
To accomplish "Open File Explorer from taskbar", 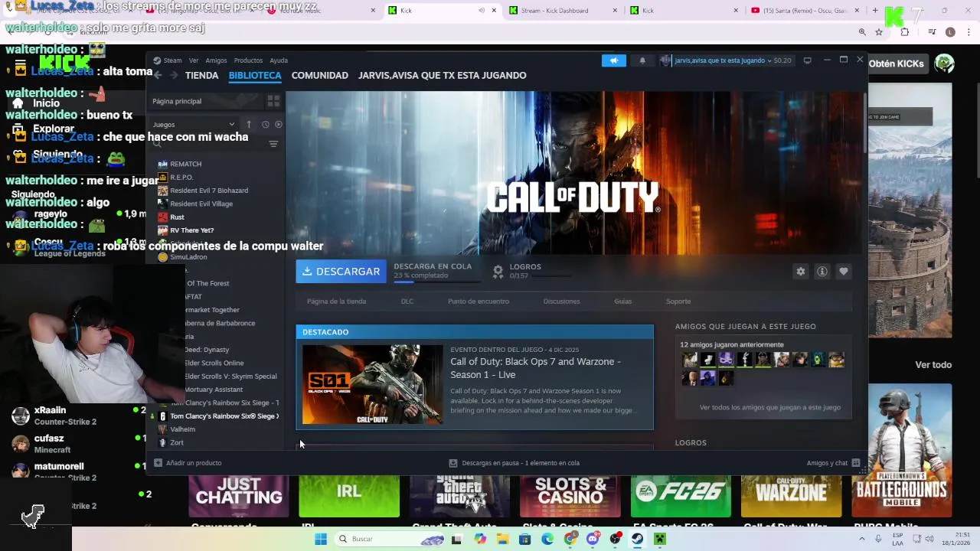I will point(502,539).
